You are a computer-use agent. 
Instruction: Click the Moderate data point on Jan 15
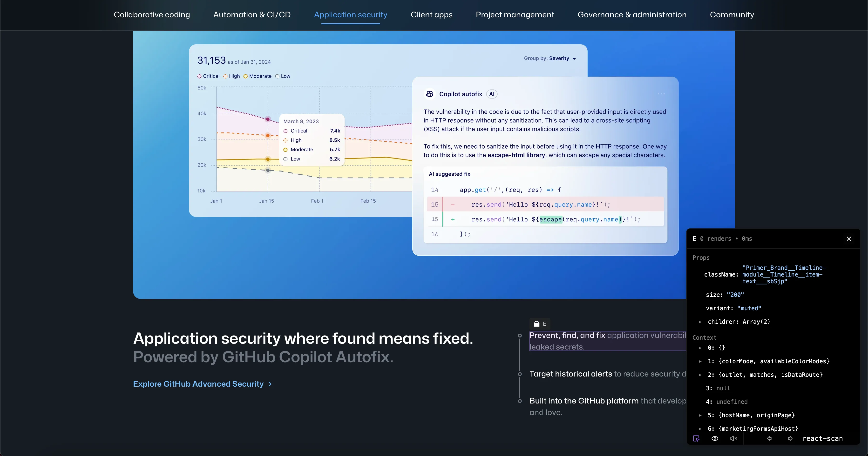click(268, 159)
